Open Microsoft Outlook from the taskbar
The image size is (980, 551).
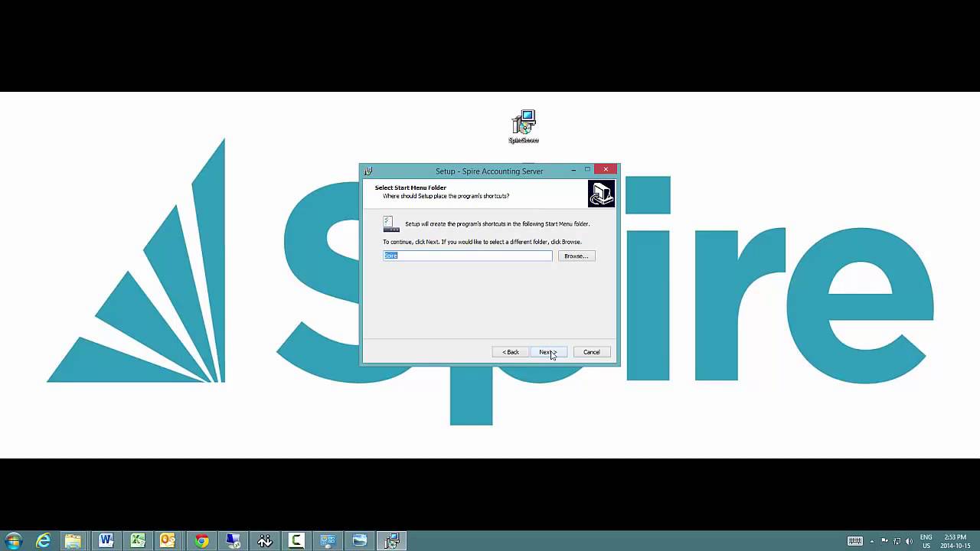click(x=169, y=540)
